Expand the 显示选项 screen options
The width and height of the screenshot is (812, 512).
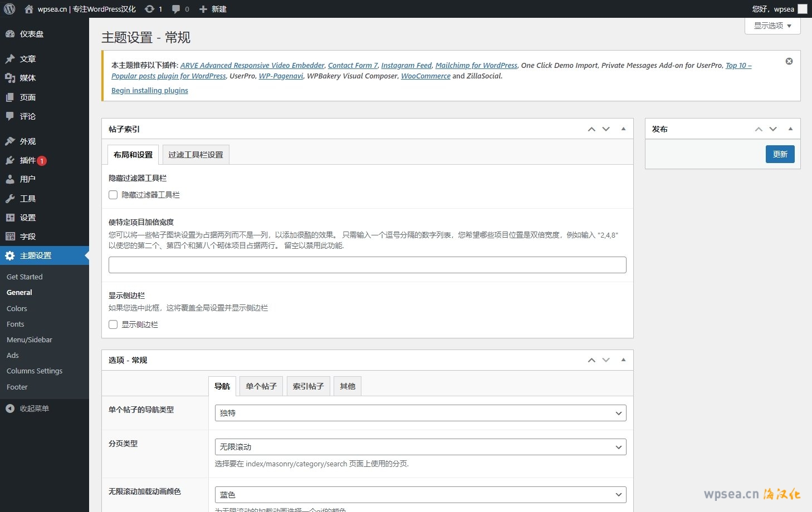click(772, 26)
